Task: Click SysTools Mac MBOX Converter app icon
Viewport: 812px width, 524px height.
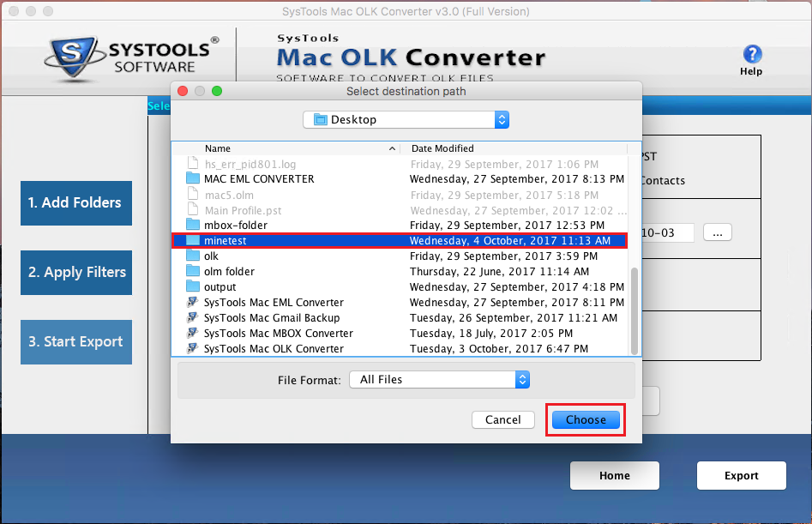Action: (193, 333)
